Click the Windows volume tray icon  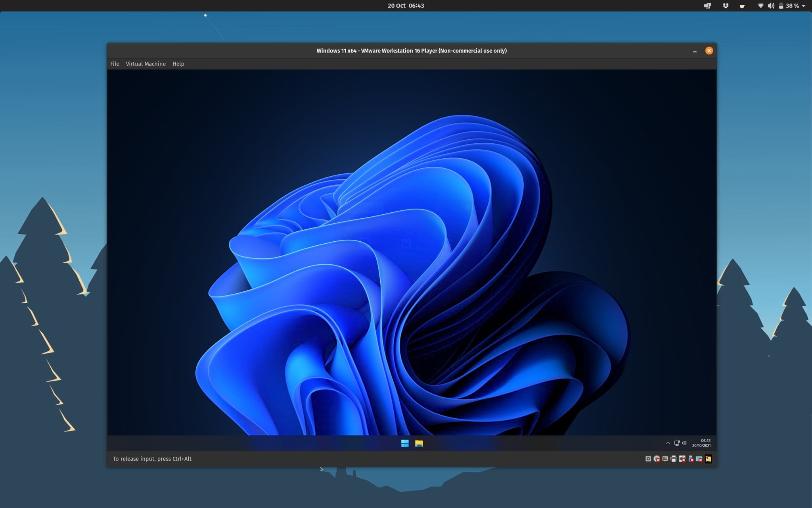click(x=684, y=443)
